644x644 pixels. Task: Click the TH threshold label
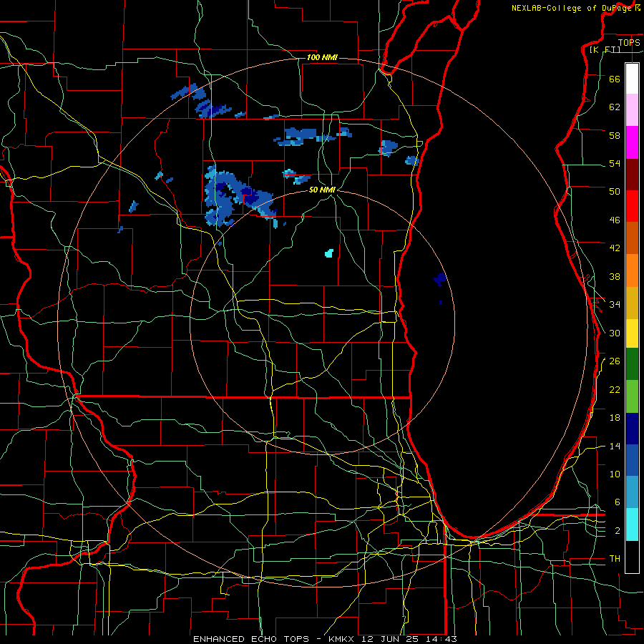tap(615, 558)
